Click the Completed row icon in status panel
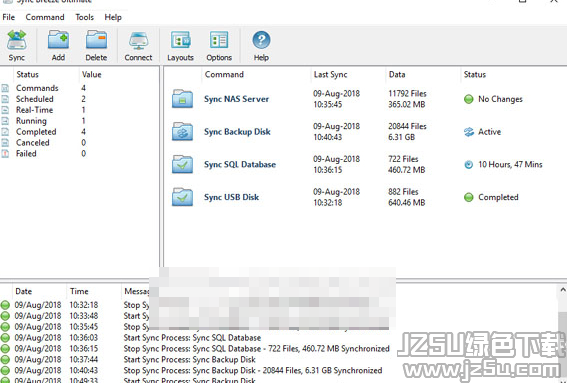 (x=5, y=132)
